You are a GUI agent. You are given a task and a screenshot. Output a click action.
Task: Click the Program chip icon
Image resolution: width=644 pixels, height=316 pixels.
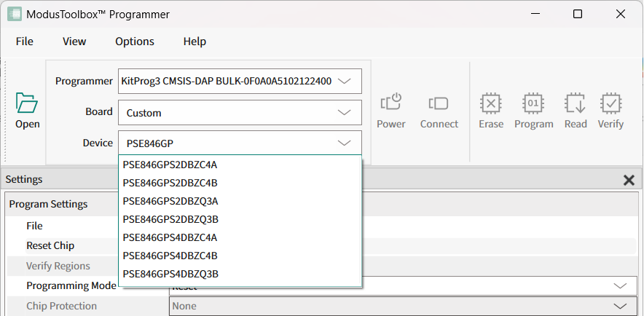click(x=533, y=103)
